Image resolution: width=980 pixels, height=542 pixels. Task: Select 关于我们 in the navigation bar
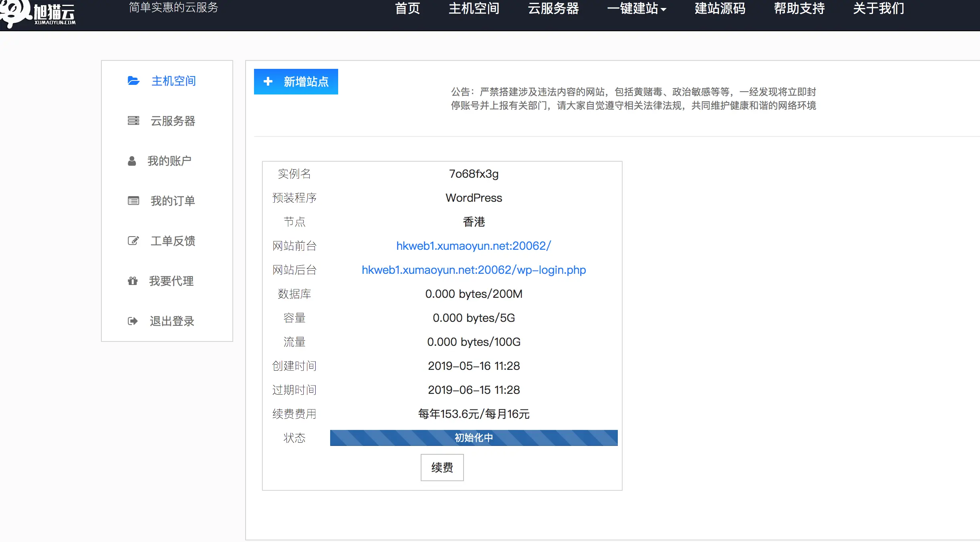click(879, 8)
